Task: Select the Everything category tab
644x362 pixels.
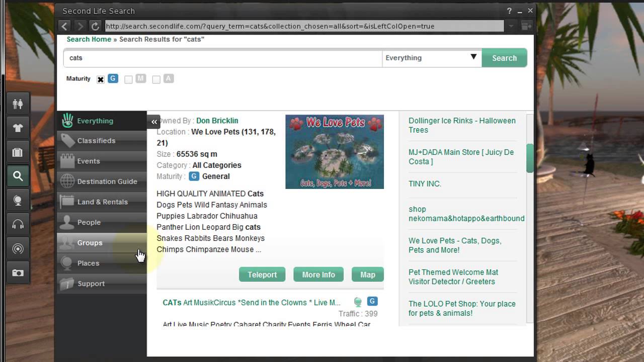Action: 102,121
